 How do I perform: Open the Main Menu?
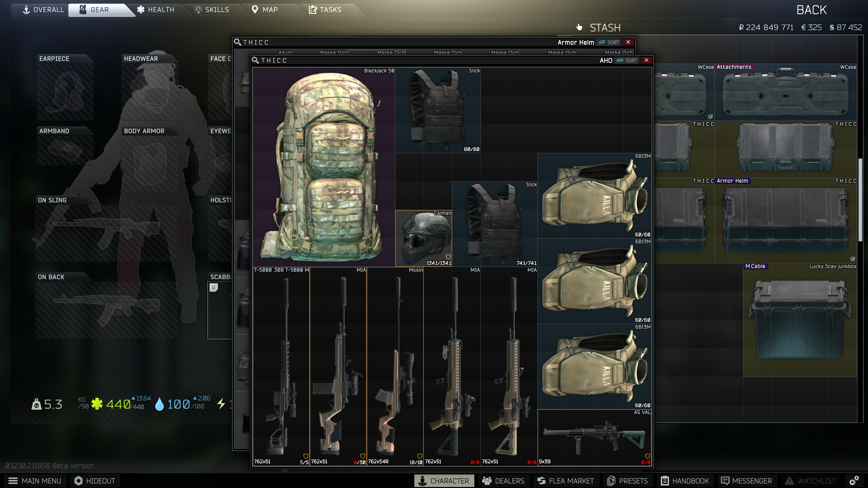coord(34,481)
